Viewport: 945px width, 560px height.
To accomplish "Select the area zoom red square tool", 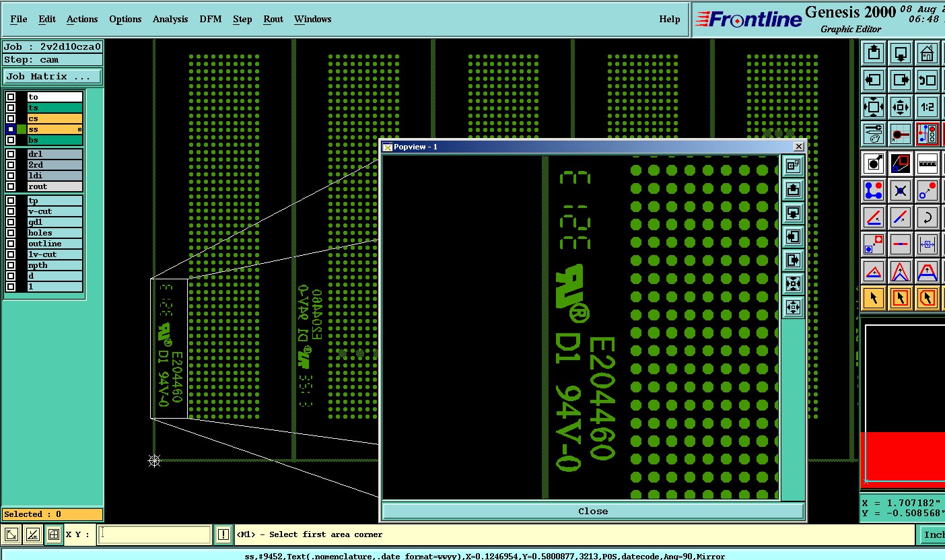I will click(x=901, y=163).
